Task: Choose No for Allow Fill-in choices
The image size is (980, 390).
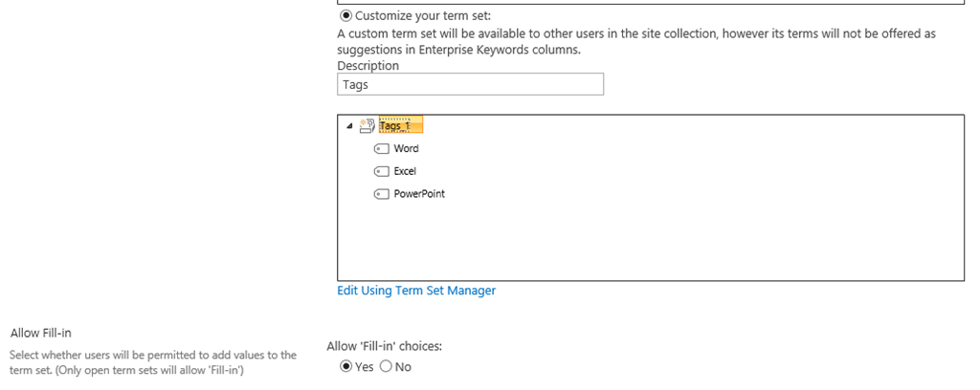Action: tap(386, 367)
